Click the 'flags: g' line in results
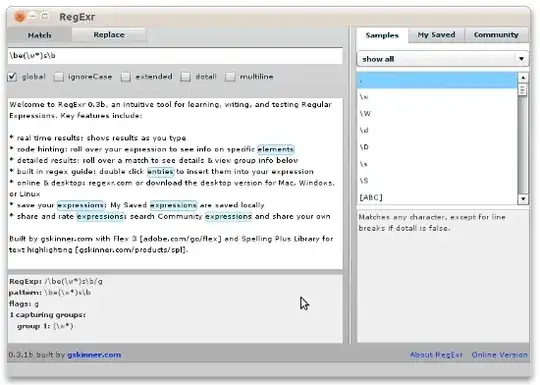540x385 pixels. 24,304
